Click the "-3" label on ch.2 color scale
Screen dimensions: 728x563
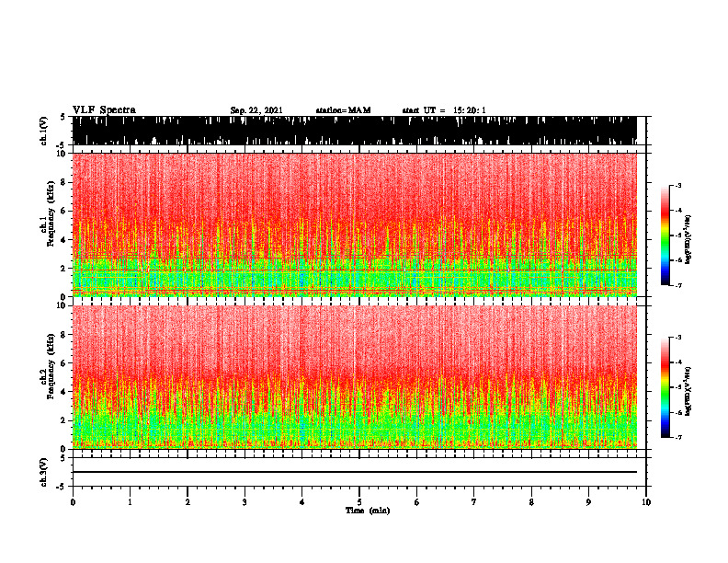(x=678, y=338)
